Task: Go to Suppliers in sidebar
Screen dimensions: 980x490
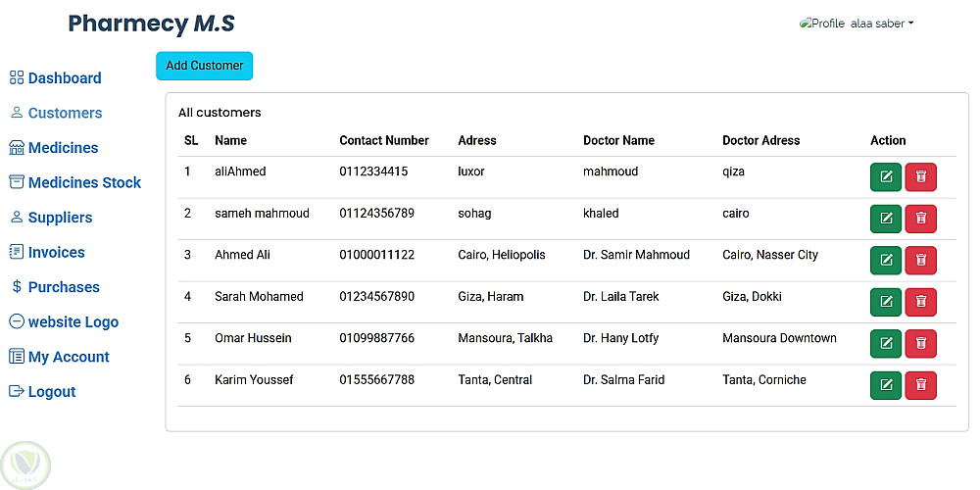Action: pyautogui.click(x=60, y=218)
